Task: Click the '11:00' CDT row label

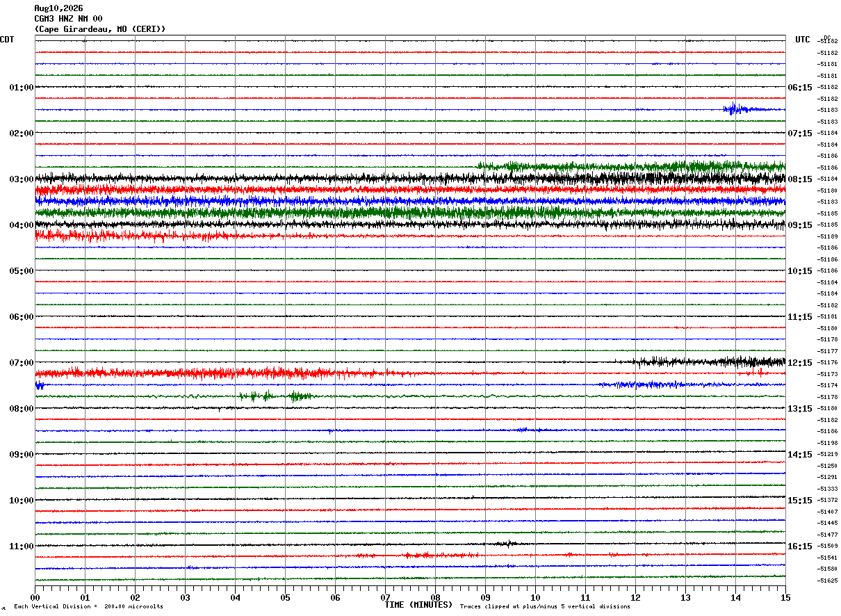Action: click(22, 546)
